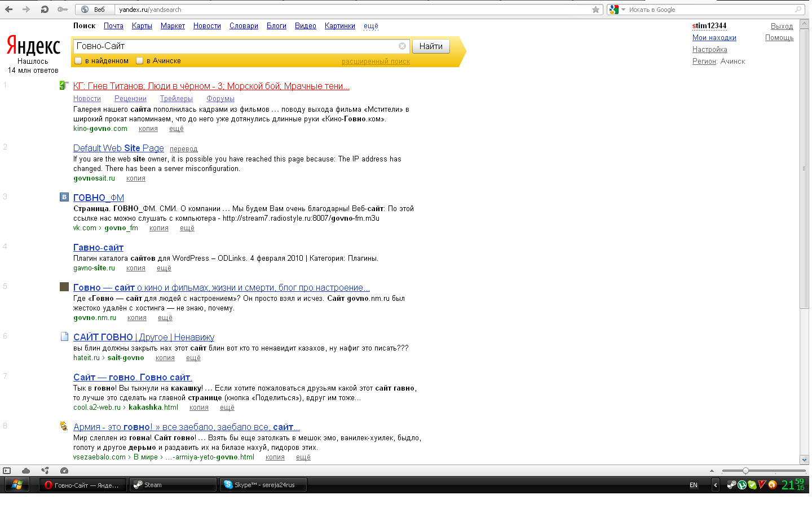Image resolution: width=812 pixels, height=508 pixels.
Task: Expand 'ещё' under gavno-site.ru result
Action: point(164,268)
